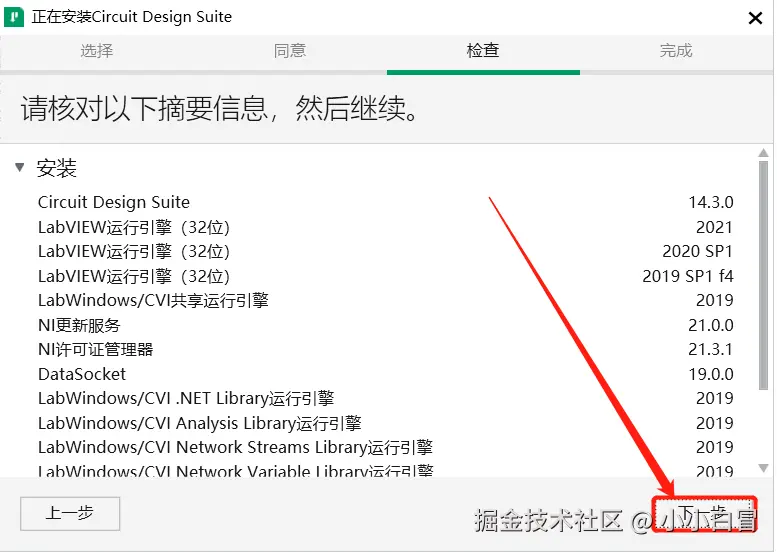Viewport: 777px width, 552px height.
Task: Select the Circuit Design Suite row
Action: click(386, 202)
